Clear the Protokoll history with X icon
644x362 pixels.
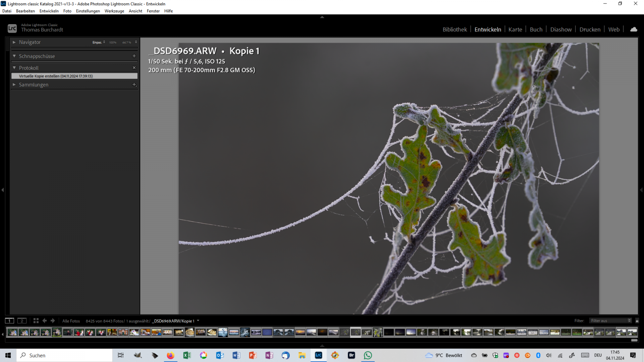(134, 68)
